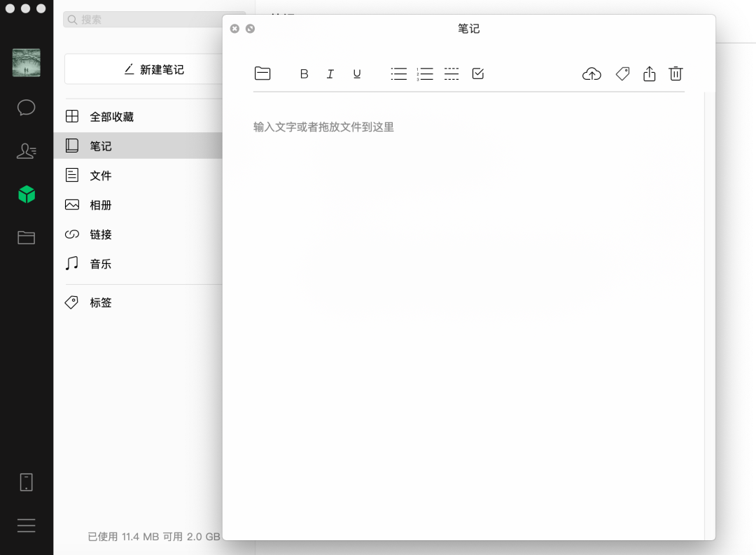Click the note text area placeholder 输入文字或者拖放文件到这里

point(323,127)
